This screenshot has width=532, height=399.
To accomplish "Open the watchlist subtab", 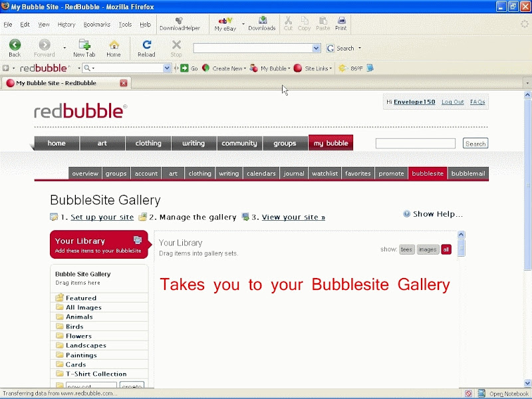I will pos(325,174).
